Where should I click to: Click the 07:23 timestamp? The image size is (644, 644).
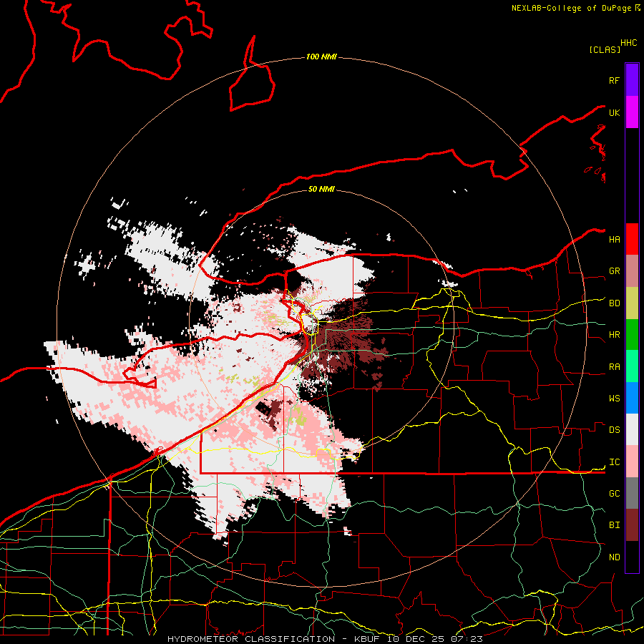pyautogui.click(x=469, y=639)
